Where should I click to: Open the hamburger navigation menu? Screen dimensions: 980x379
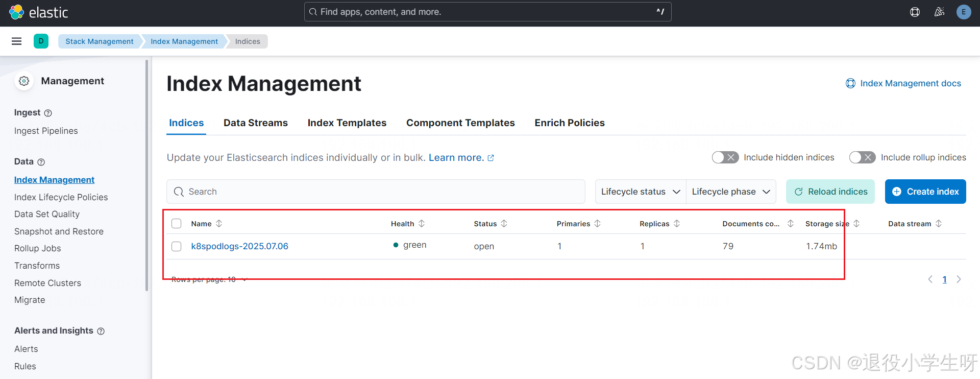16,41
